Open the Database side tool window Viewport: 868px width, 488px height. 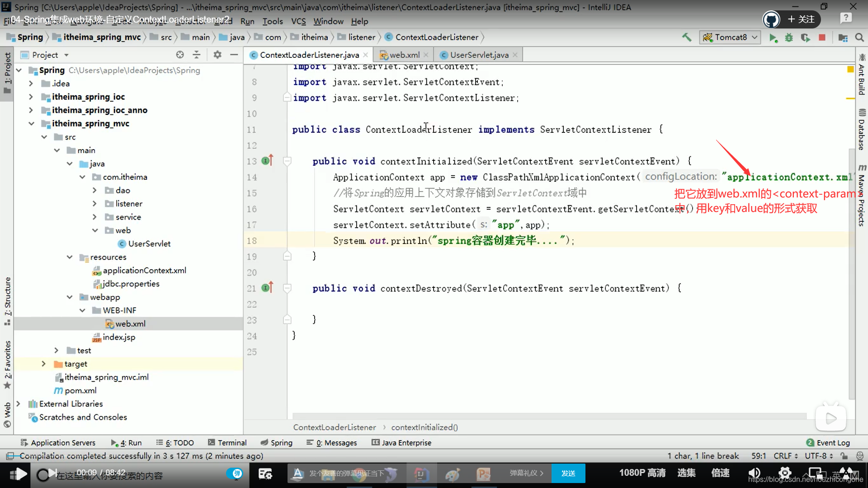(x=862, y=129)
